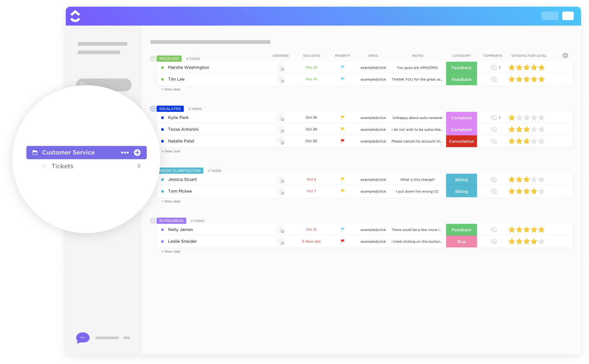
Task: Click the plus icon to add a column
Action: [566, 55]
